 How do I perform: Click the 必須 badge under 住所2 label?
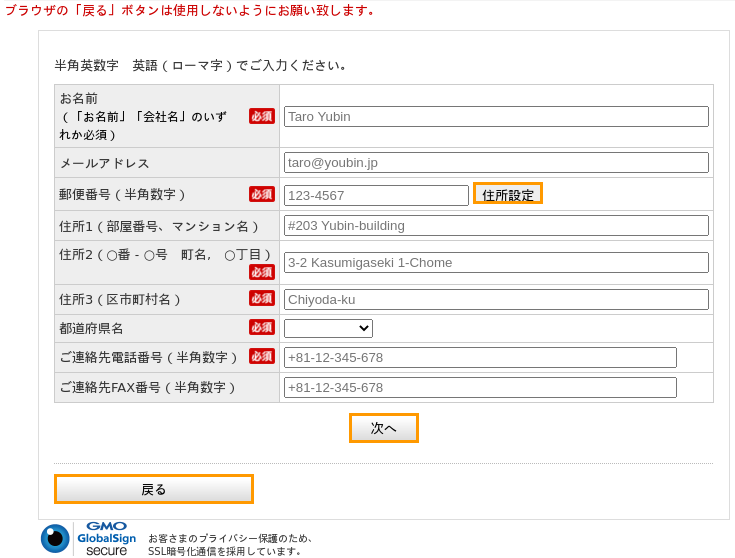point(262,272)
